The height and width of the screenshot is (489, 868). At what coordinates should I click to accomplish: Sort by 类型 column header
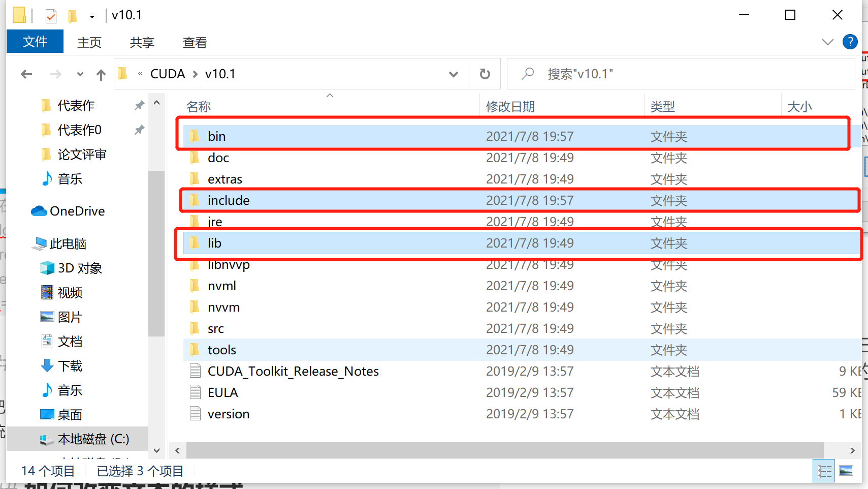point(663,106)
